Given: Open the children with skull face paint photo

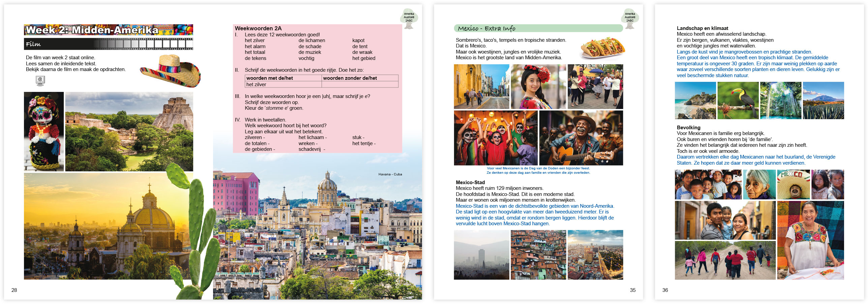Looking at the screenshot, I should click(x=496, y=138).
